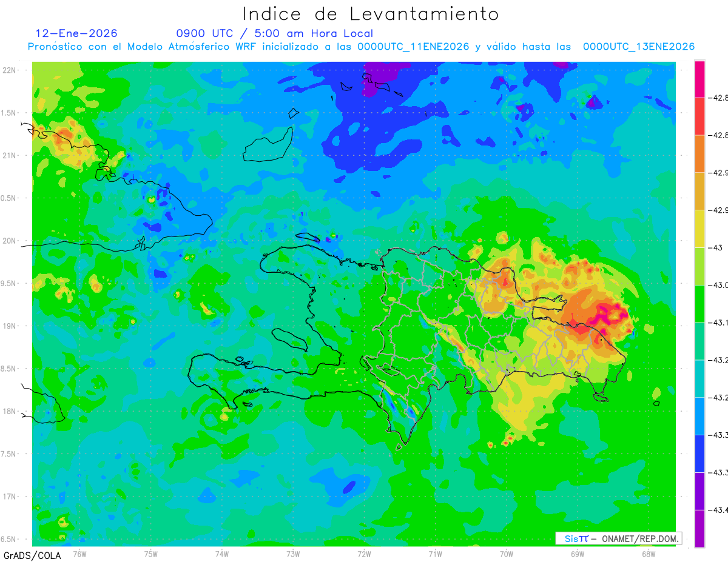The height and width of the screenshot is (562, 728).
Task: Click the '68W' longitude label
Action: pyautogui.click(x=649, y=553)
